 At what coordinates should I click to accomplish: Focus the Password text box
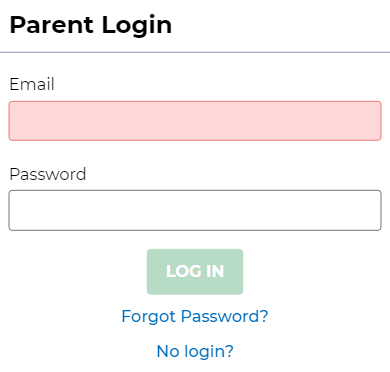coord(195,210)
